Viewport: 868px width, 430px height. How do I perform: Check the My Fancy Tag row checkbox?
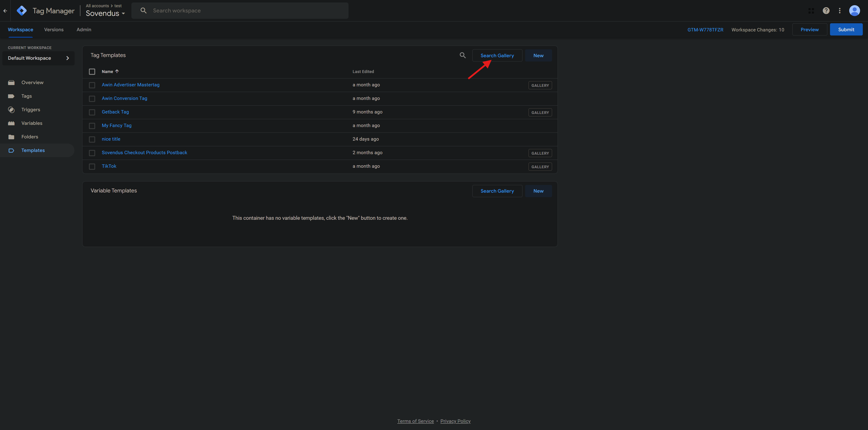[92, 126]
